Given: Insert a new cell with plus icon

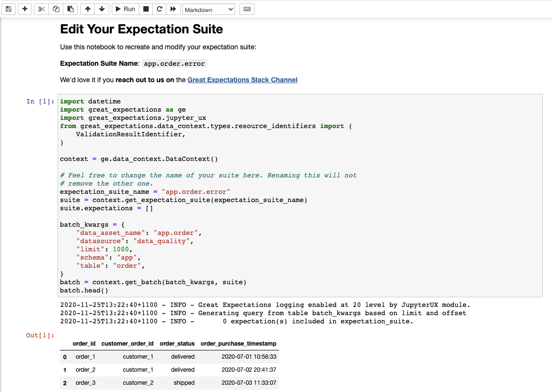Looking at the screenshot, I should [x=25, y=9].
